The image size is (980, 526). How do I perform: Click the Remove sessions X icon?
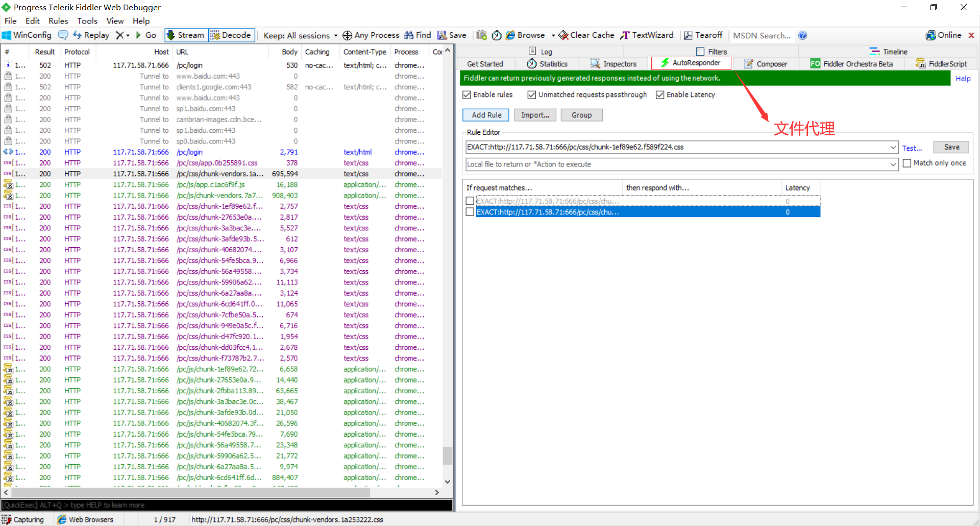[119, 35]
